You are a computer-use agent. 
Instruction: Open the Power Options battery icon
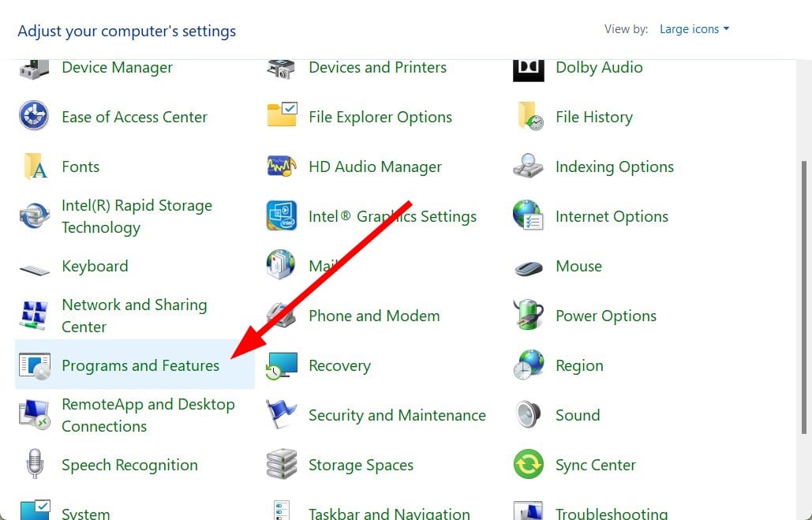[x=528, y=316]
